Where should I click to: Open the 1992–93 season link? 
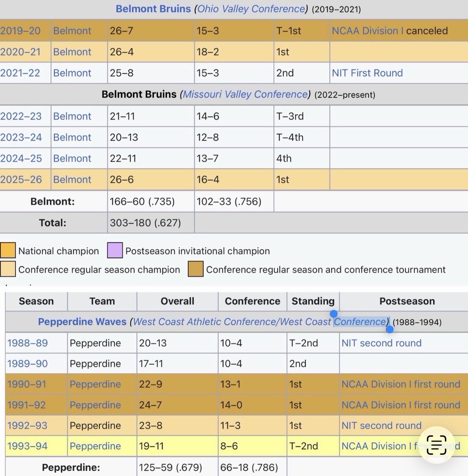27,426
